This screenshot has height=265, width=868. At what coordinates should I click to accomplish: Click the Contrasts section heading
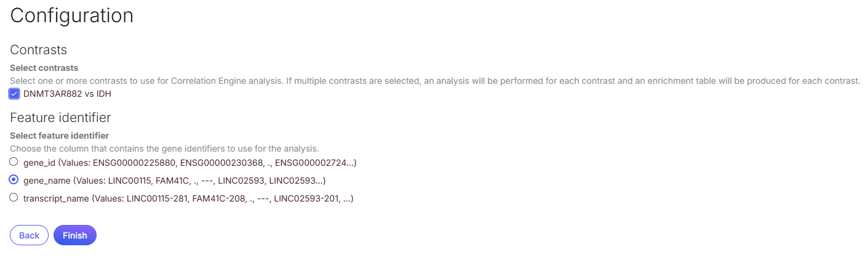(38, 49)
